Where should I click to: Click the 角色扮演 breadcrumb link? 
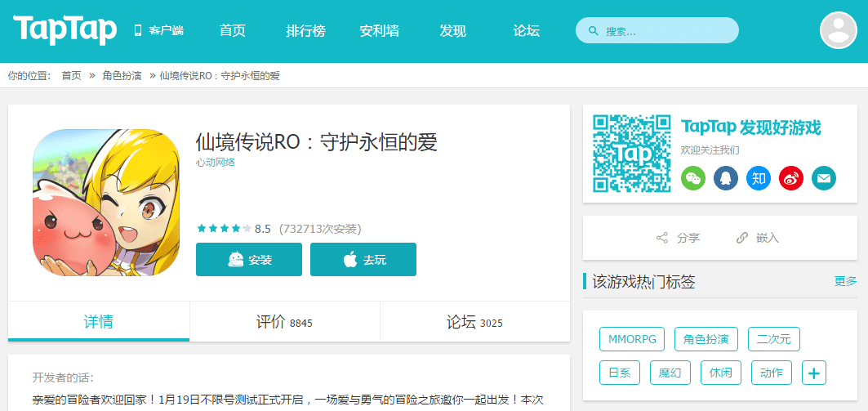coord(122,76)
